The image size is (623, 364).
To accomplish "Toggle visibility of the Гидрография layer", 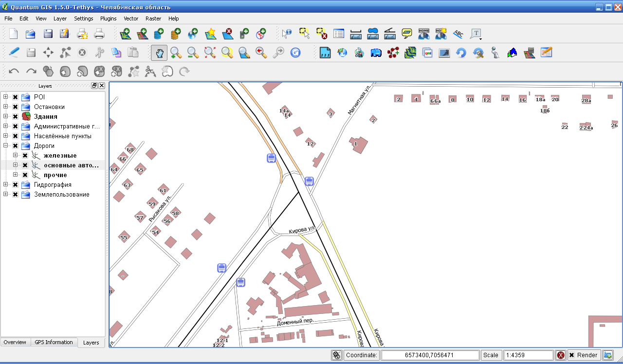I will 15,185.
